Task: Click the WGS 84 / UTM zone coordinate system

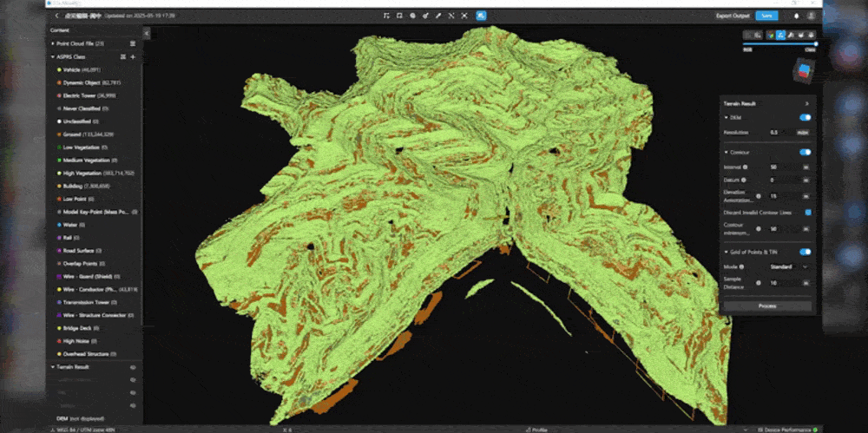Action: pos(83,430)
